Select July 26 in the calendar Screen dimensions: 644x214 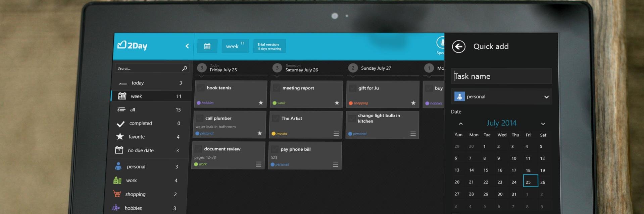tap(543, 182)
